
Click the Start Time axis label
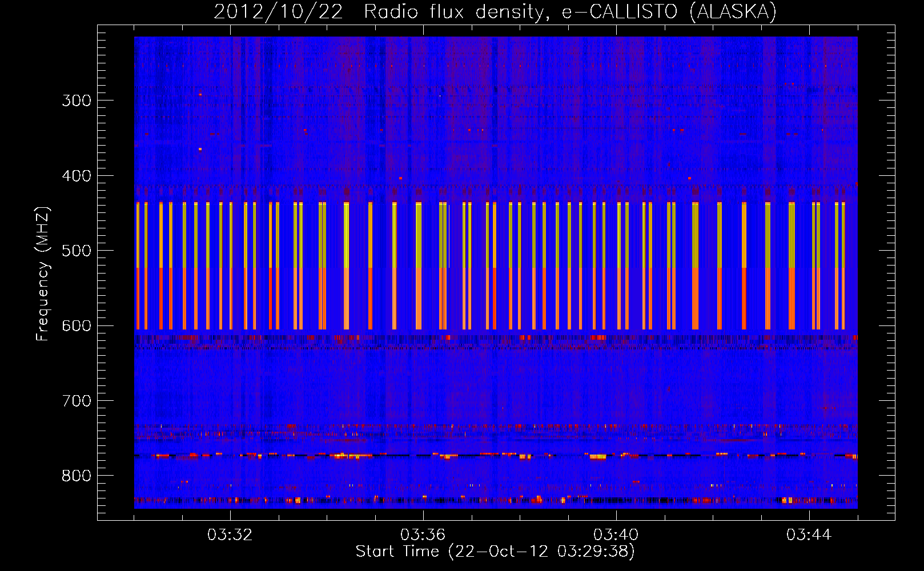[495, 552]
